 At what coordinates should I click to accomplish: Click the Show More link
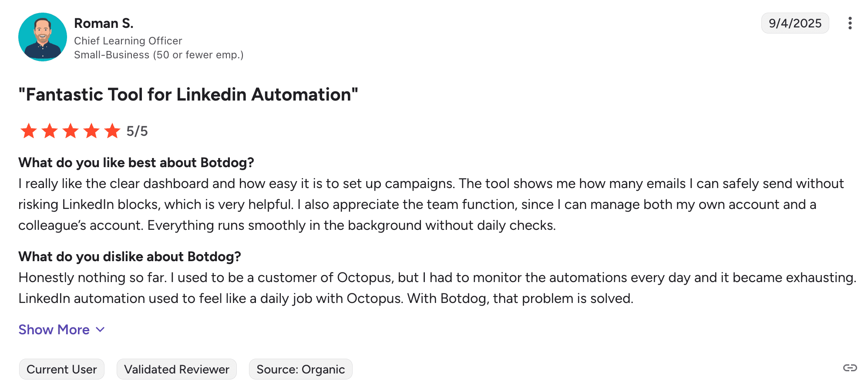[x=54, y=329]
